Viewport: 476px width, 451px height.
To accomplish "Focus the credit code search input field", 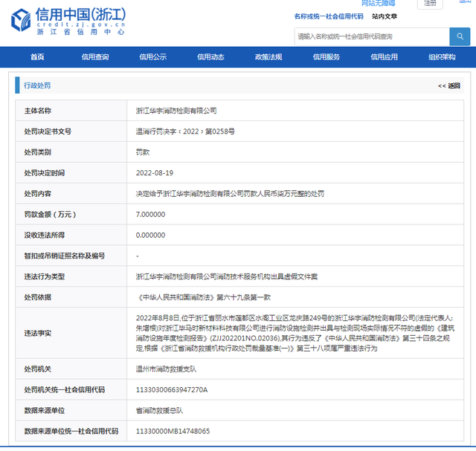I will click(370, 36).
